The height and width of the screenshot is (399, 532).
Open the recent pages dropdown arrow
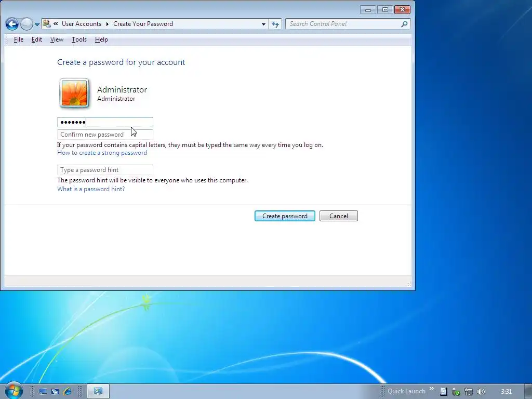37,24
